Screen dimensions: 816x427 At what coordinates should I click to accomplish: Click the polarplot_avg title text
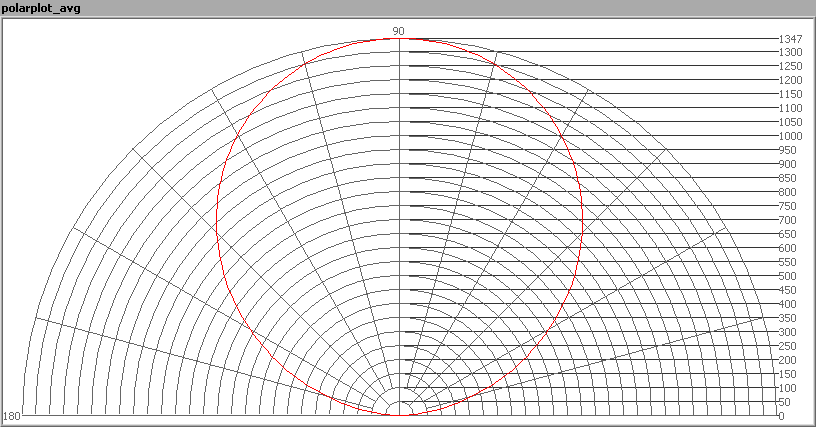click(x=42, y=9)
